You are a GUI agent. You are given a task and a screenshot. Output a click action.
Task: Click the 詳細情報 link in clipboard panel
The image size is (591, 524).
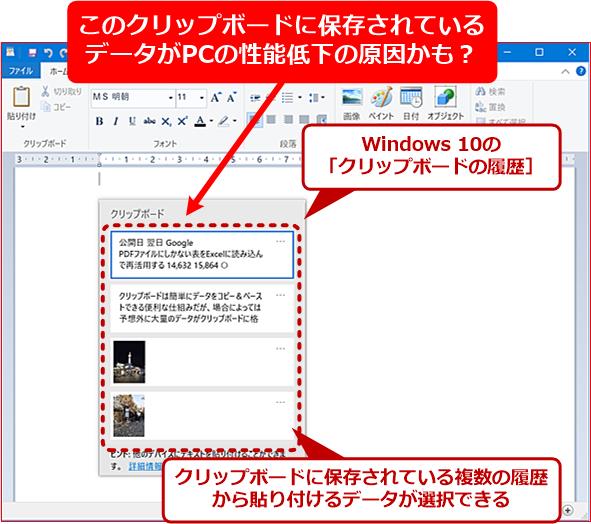(x=145, y=466)
